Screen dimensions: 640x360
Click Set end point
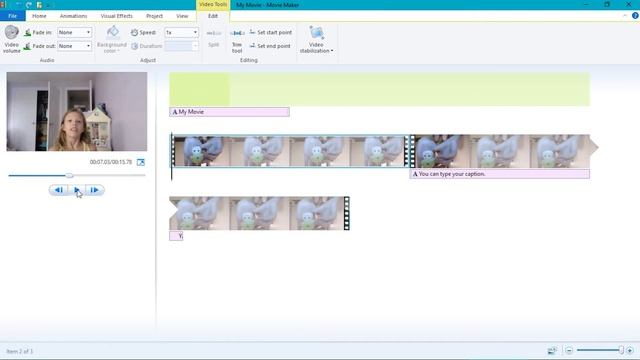[270, 46]
